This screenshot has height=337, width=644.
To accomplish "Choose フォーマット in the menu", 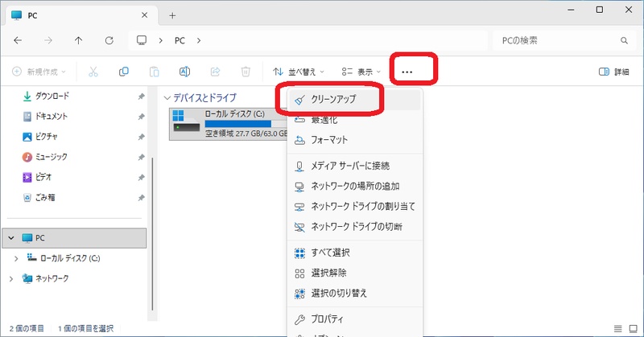I will click(328, 140).
